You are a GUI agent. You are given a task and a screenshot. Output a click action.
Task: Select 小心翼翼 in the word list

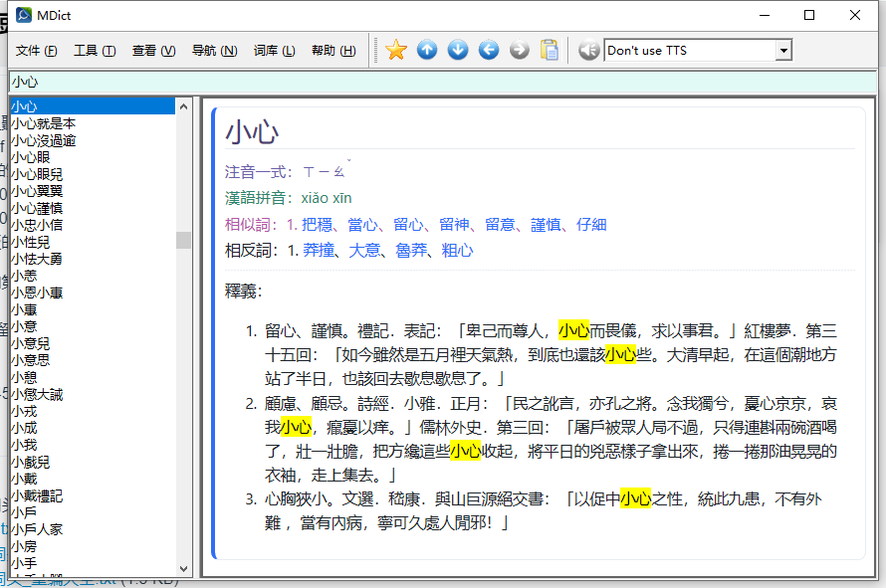(x=37, y=191)
